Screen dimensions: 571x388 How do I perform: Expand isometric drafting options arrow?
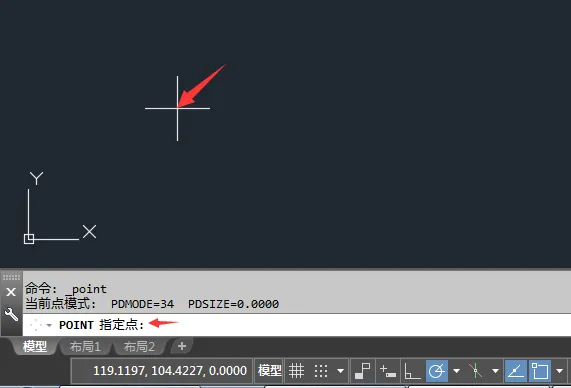(495, 371)
